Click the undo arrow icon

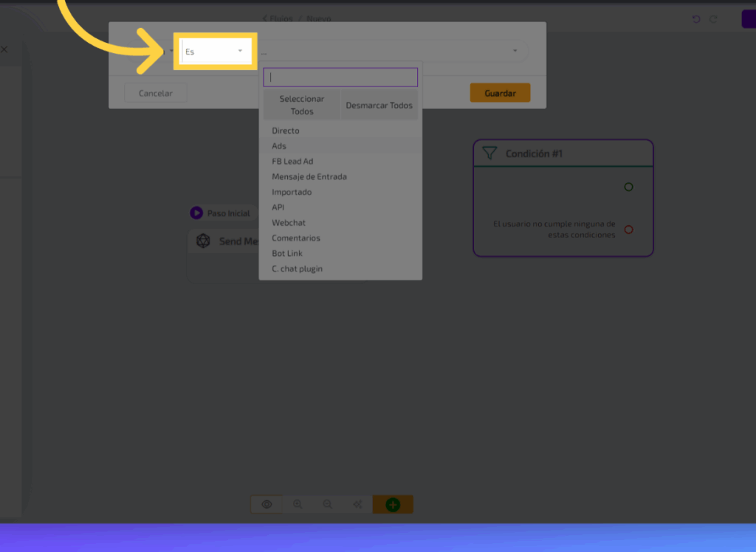pyautogui.click(x=696, y=19)
